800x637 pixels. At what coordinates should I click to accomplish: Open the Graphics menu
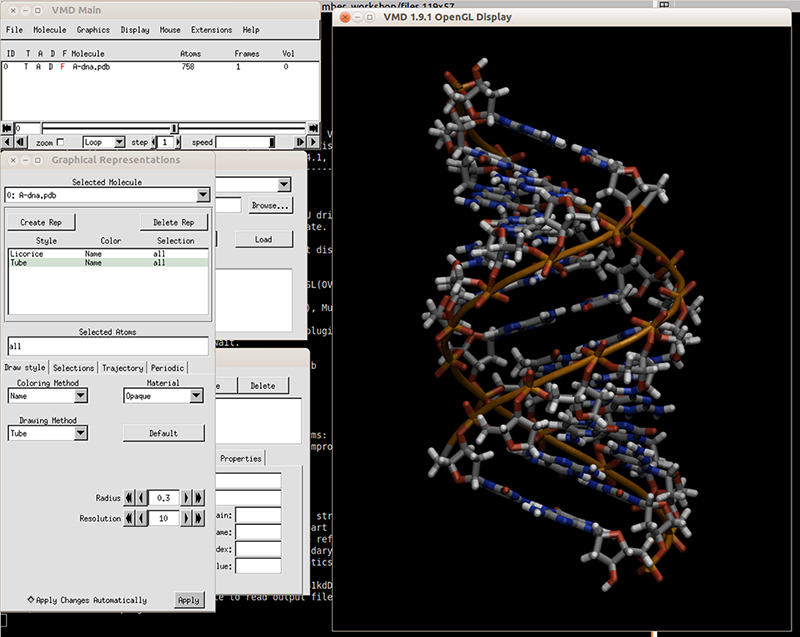pos(93,30)
